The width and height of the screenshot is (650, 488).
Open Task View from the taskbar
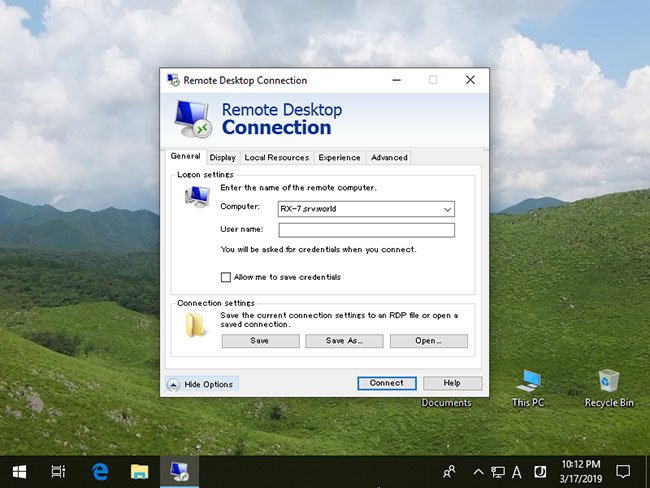tap(58, 472)
